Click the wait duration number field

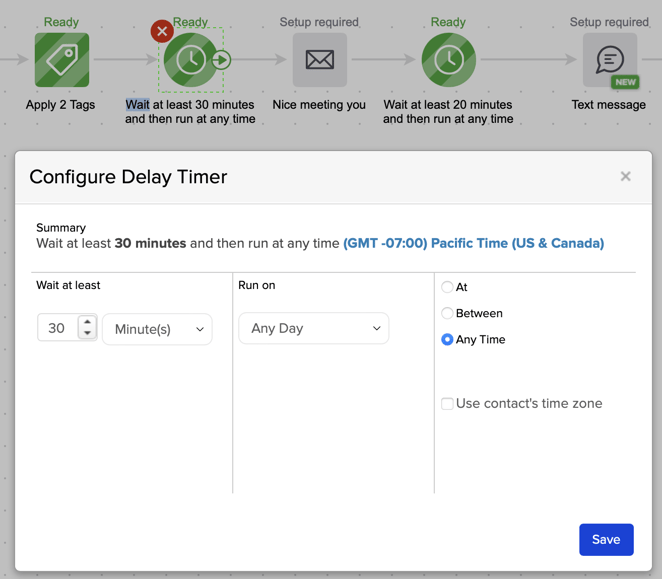(57, 329)
